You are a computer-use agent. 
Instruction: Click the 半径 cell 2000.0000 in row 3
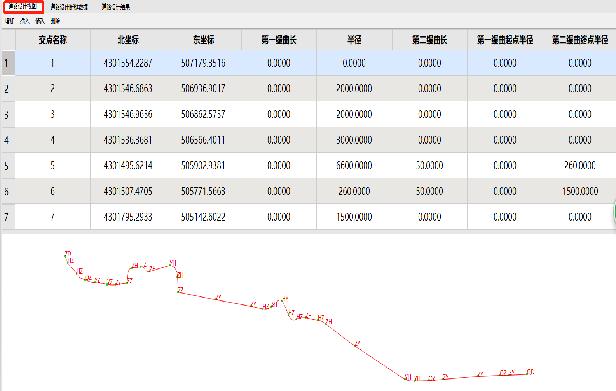(x=354, y=114)
